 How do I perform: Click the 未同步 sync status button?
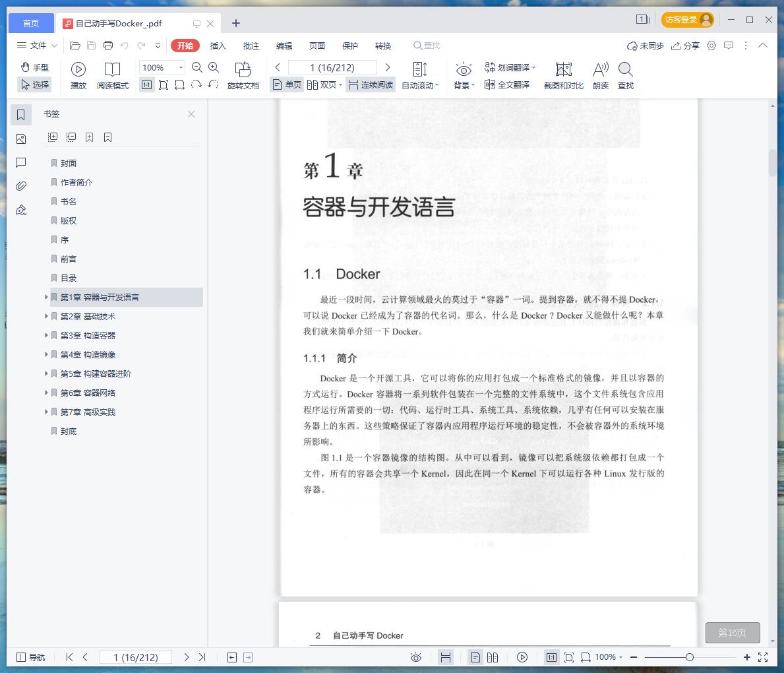646,46
